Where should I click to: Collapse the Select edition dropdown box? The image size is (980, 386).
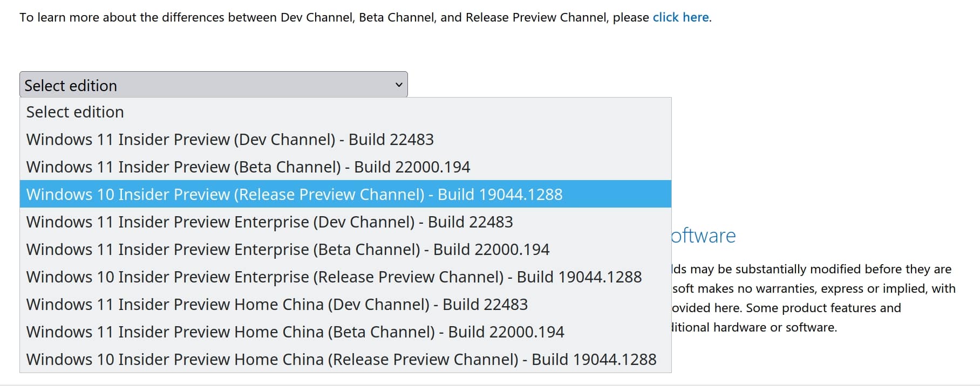(x=214, y=85)
